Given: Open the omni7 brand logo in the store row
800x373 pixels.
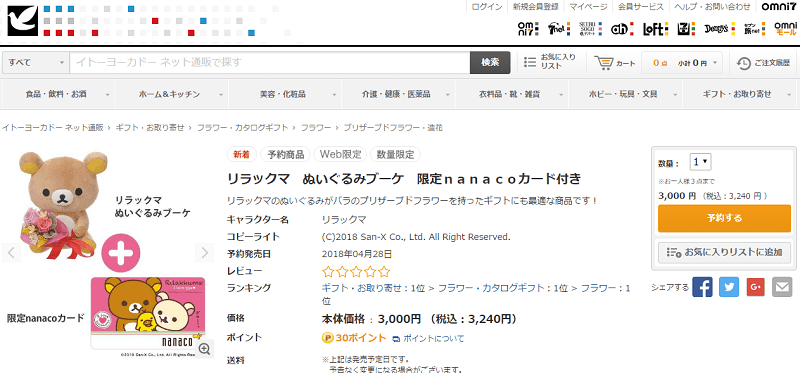Looking at the screenshot, I should click(x=529, y=29).
